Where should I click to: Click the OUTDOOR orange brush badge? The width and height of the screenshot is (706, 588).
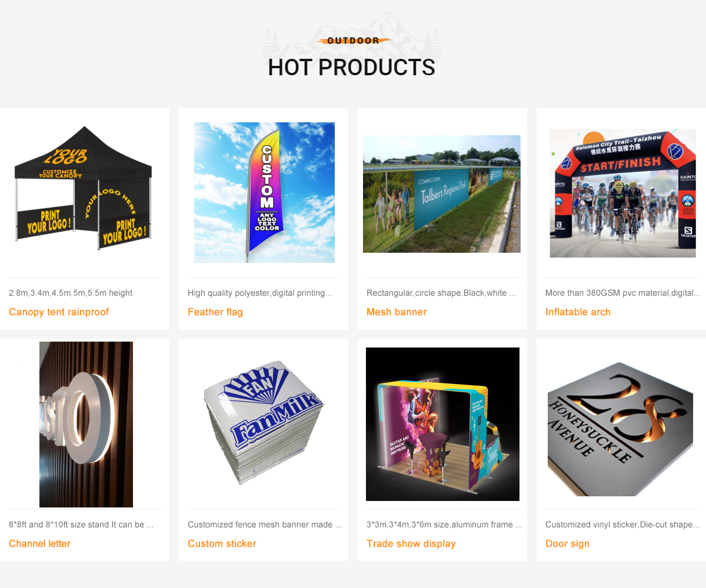[353, 41]
